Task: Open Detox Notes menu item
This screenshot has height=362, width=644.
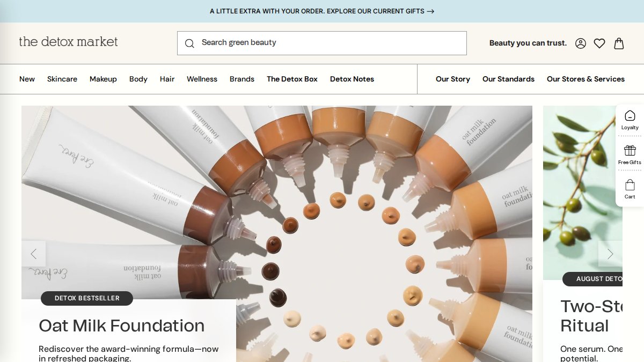Action: click(x=352, y=79)
